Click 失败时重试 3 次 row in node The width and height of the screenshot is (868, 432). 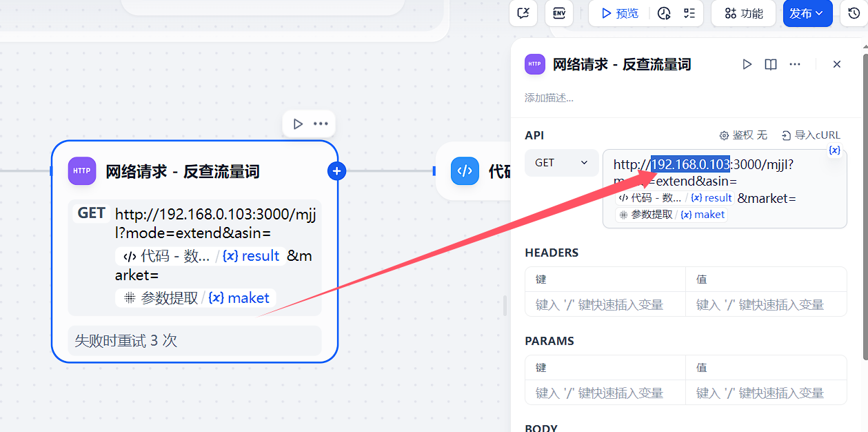[x=195, y=340]
